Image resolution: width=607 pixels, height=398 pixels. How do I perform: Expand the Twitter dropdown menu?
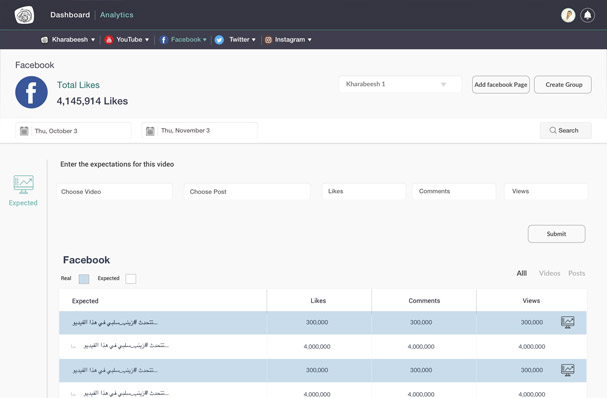pyautogui.click(x=254, y=40)
